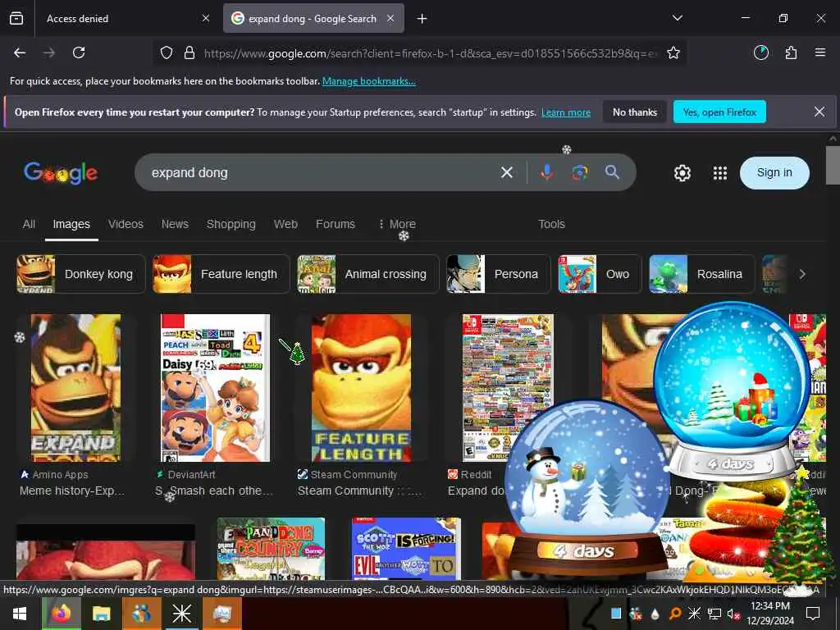
Task: Open the tracking protection shield icon
Action: coord(167,53)
